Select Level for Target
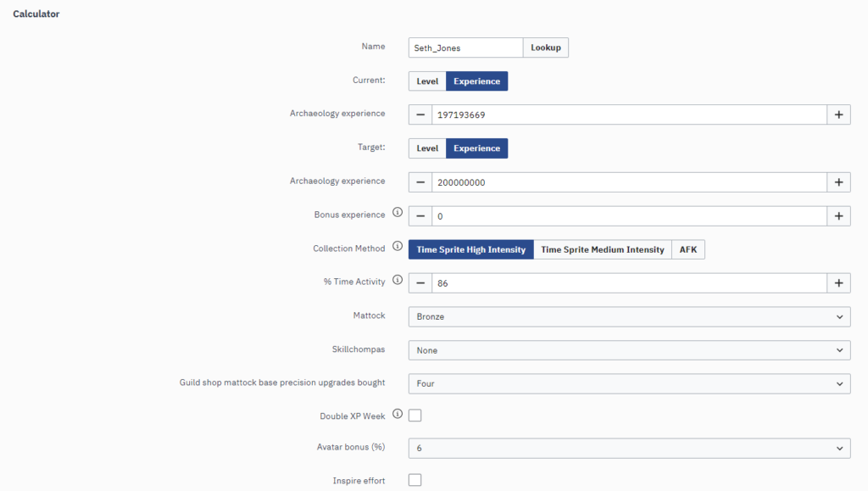This screenshot has width=868, height=491. (x=427, y=148)
